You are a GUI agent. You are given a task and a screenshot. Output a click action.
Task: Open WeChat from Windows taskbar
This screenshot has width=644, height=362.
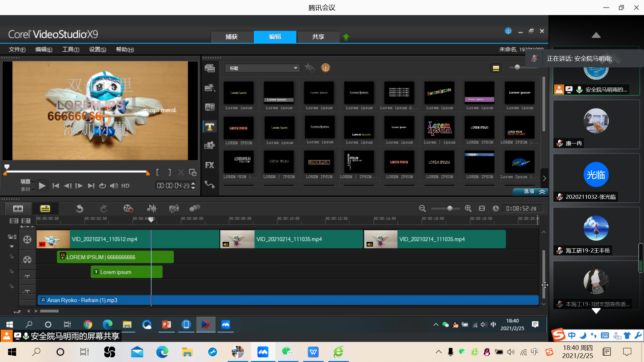point(287,352)
